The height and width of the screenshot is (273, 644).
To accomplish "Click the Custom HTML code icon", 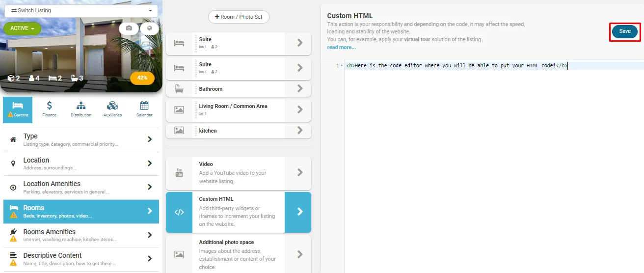I will (179, 212).
